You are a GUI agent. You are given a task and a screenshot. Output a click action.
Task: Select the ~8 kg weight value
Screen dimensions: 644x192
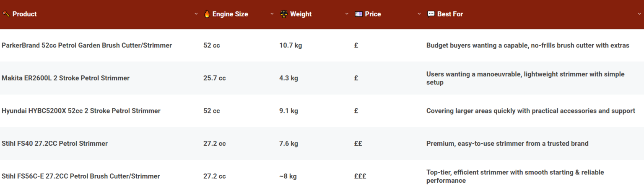click(288, 176)
